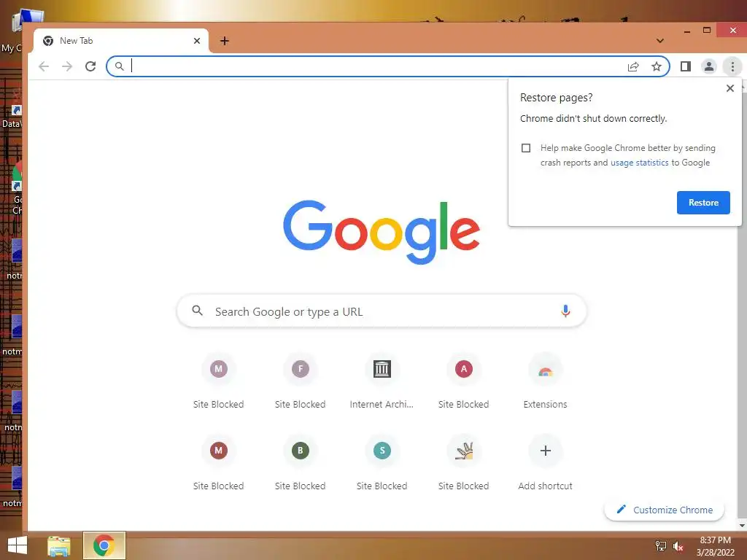Screen dimensions: 747x560
Task: Open the taskbar clock showing 8:37 PM
Action: (715, 546)
